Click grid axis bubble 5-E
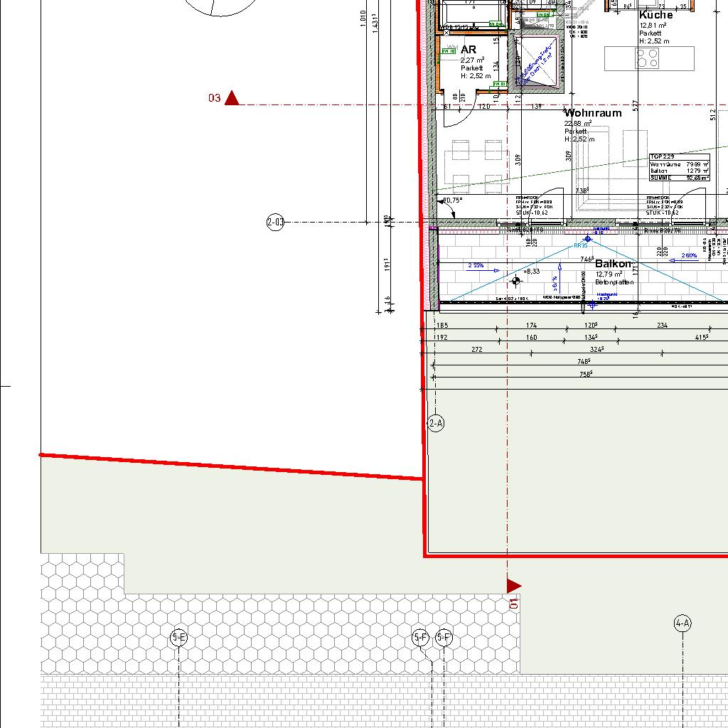Image resolution: width=728 pixels, height=728 pixels. click(178, 638)
